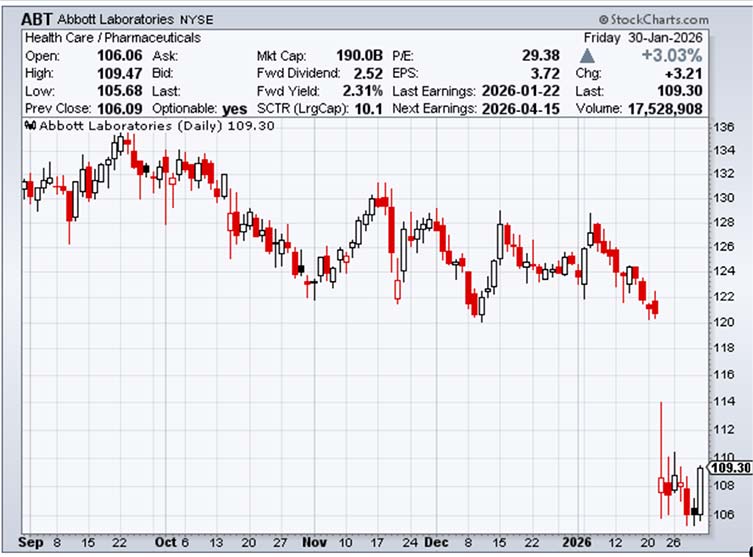Click the 120 price axis label
The image size is (753, 557).
[x=724, y=322]
